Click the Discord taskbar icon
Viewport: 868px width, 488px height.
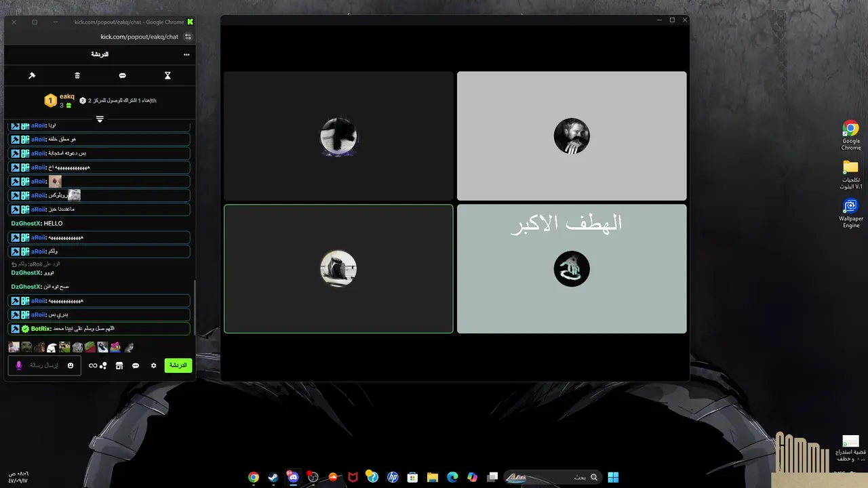(293, 477)
